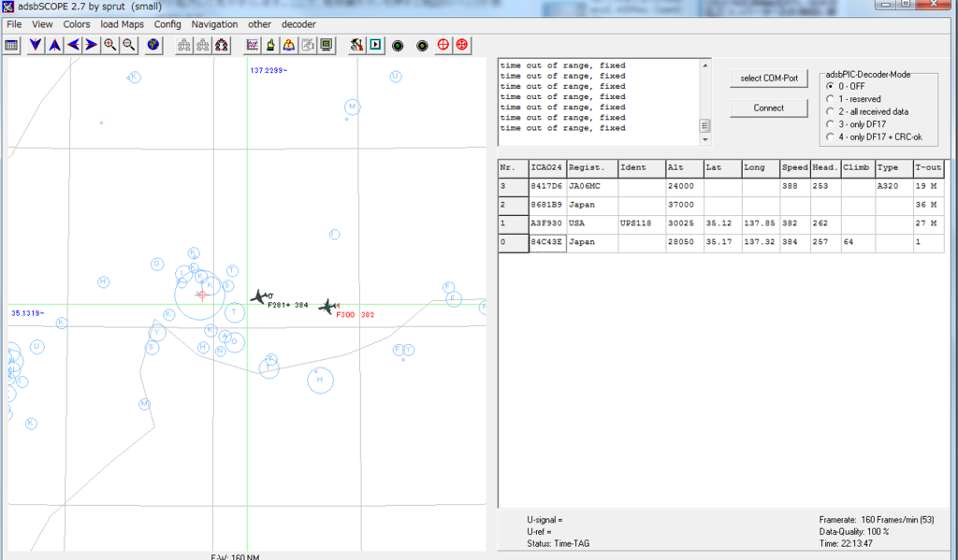Open the load Maps menu
The image size is (958, 560).
click(x=123, y=24)
